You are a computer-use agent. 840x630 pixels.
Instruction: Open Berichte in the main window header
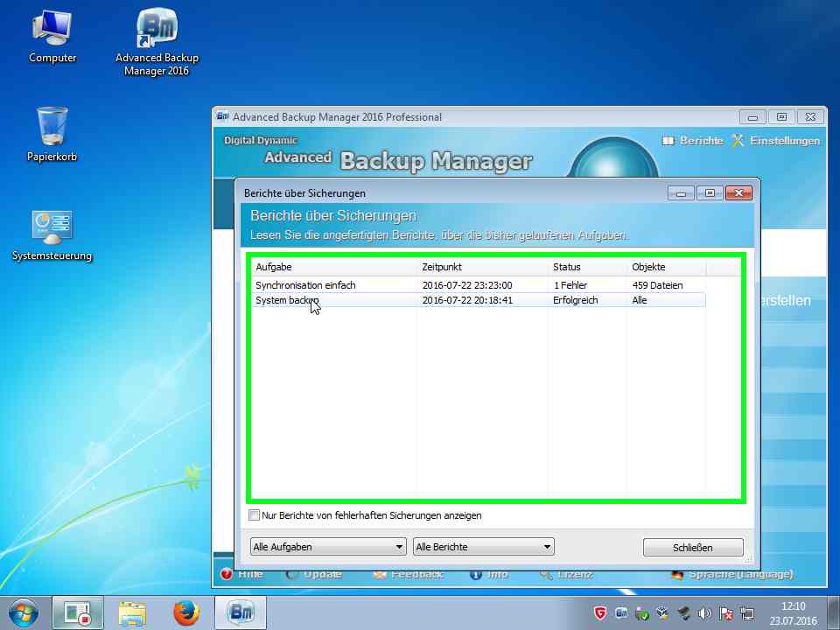click(x=693, y=140)
